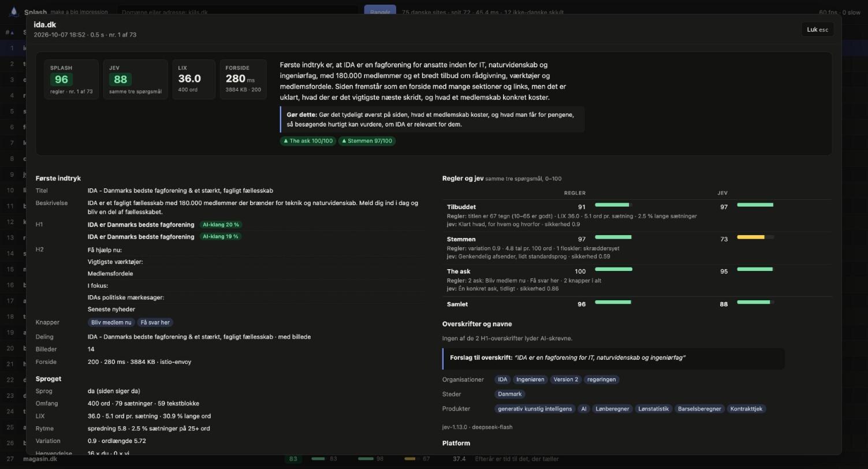Select the 'Version 2' organisation chip

click(x=565, y=379)
